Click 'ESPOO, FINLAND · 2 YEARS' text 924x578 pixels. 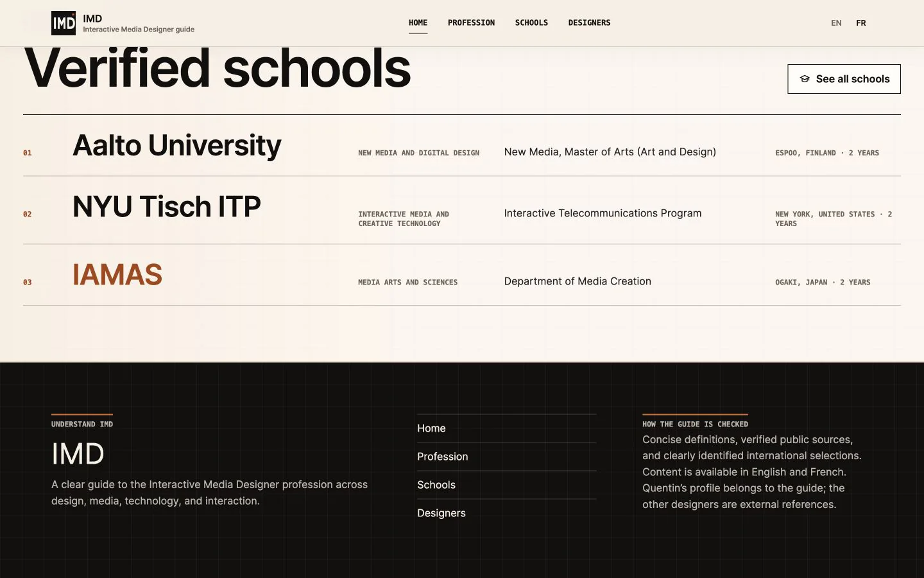point(827,153)
